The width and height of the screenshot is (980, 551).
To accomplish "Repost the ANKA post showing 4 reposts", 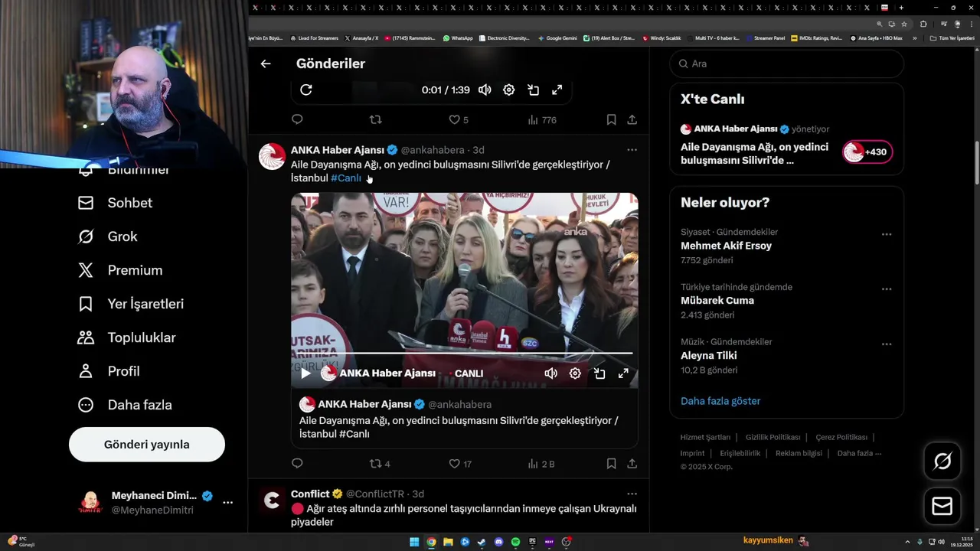I will point(380,463).
